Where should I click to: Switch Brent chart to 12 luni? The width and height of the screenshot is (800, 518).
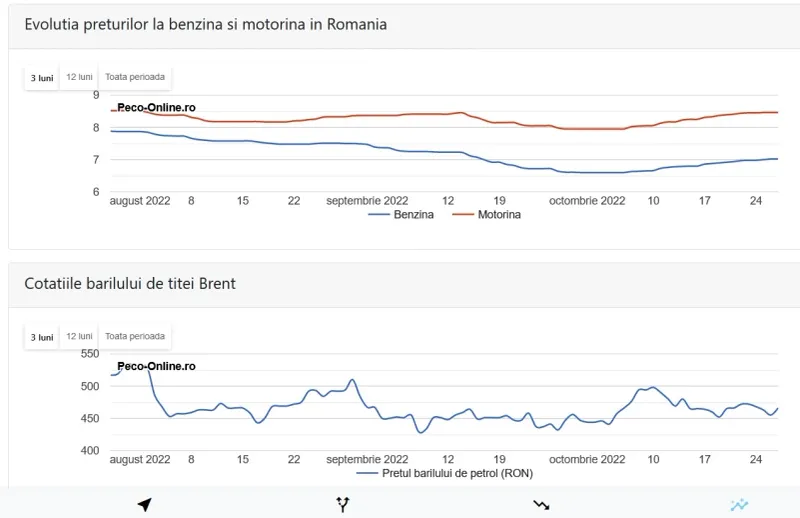coord(79,336)
